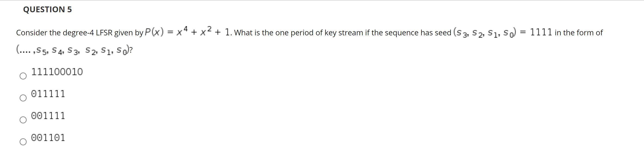This screenshot has height=155, width=644.
Task: Click the answer text 011111
Action: pyautogui.click(x=48, y=94)
